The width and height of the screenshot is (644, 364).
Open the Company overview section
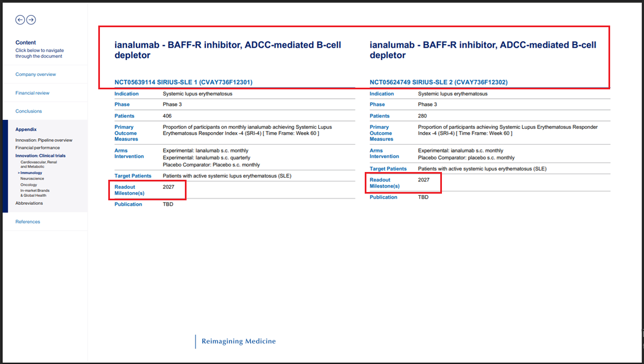pyautogui.click(x=36, y=74)
